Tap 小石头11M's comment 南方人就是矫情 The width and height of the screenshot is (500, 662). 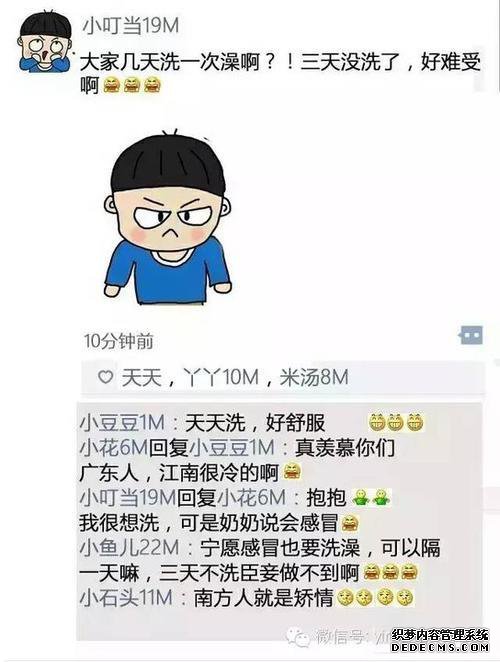(x=264, y=598)
